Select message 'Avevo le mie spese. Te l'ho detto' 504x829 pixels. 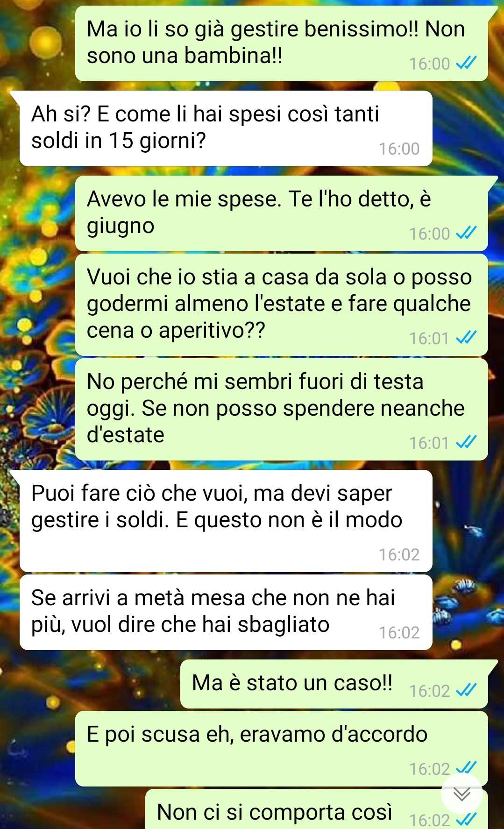[x=282, y=213]
